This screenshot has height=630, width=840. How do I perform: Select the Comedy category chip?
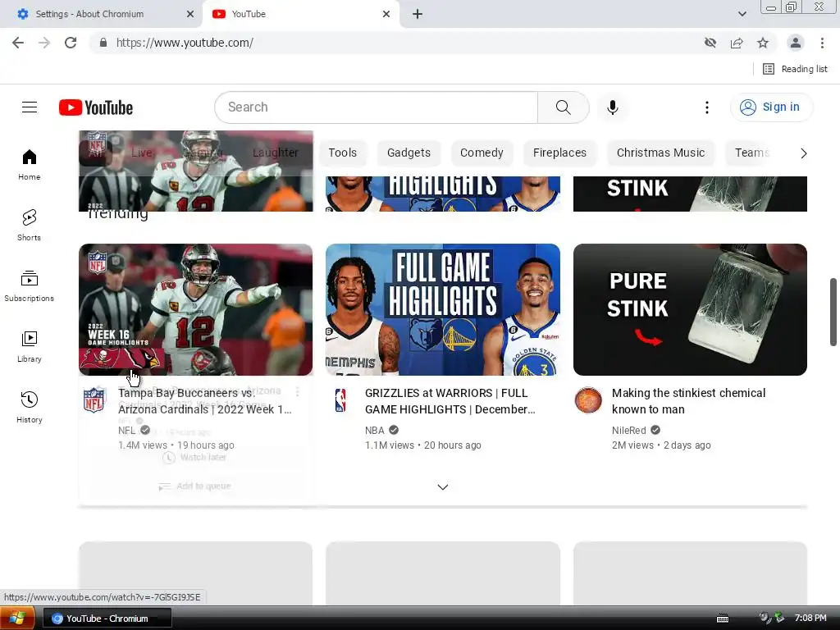tap(482, 153)
